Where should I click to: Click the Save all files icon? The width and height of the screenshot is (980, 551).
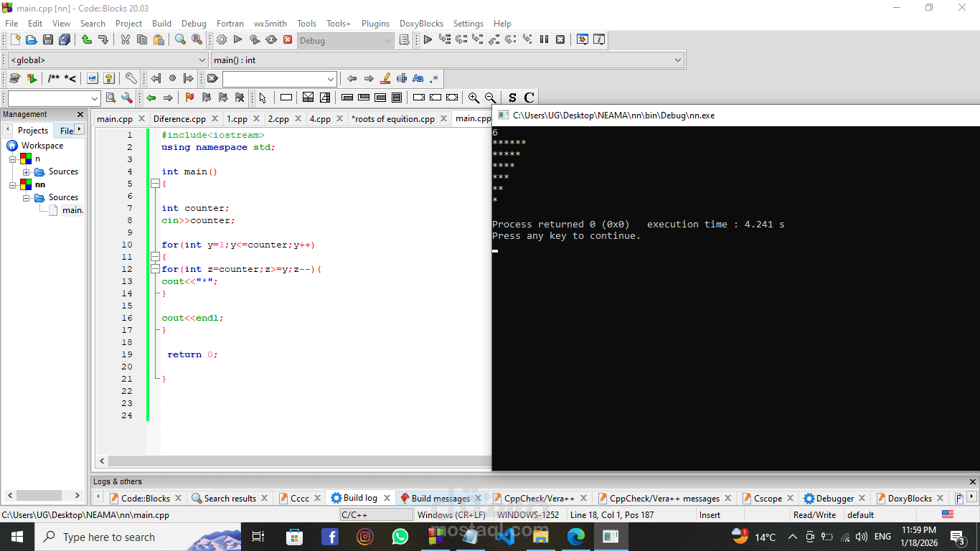65,40
